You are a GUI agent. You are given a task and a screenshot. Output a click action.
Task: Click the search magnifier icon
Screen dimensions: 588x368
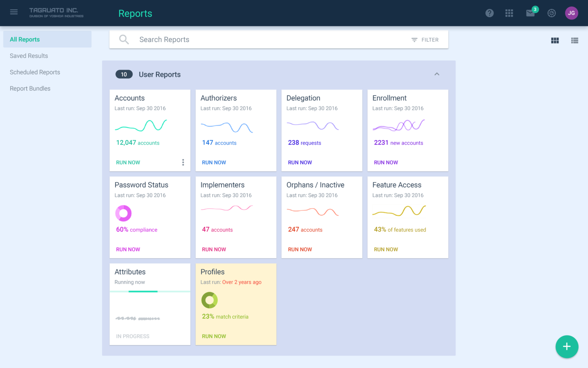124,39
